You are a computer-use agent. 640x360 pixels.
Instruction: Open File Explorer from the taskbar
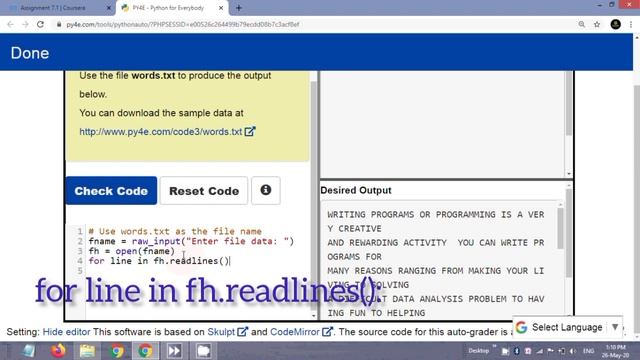click(x=87, y=351)
